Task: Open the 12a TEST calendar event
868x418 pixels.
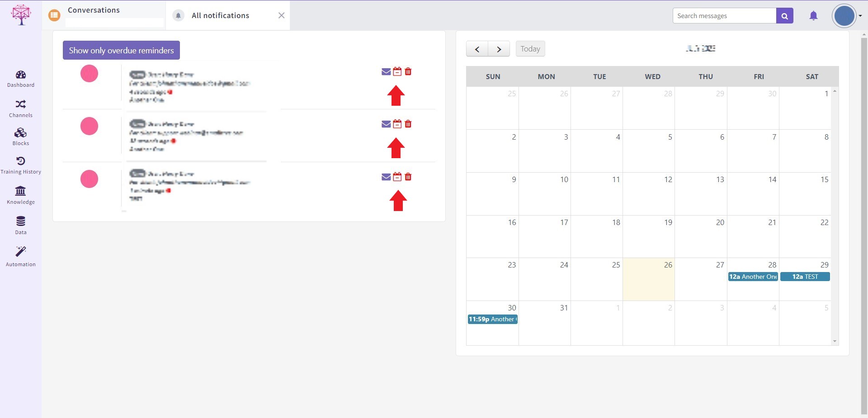Action: pos(805,277)
